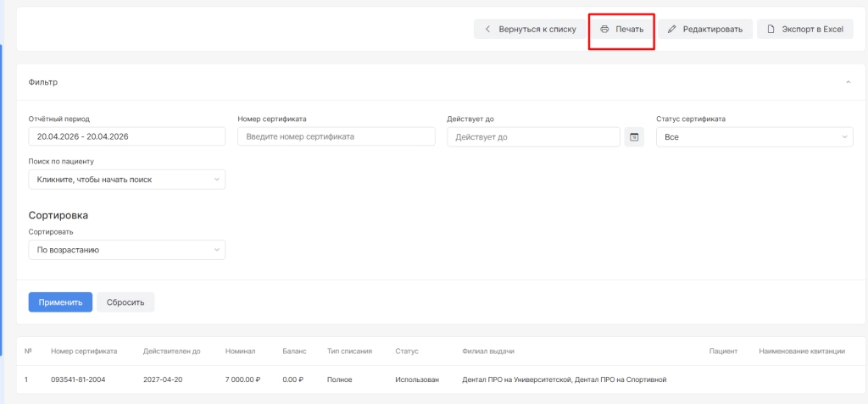Focus the Номер сертификата input field
Screen dimensions: 868x404
click(336, 137)
